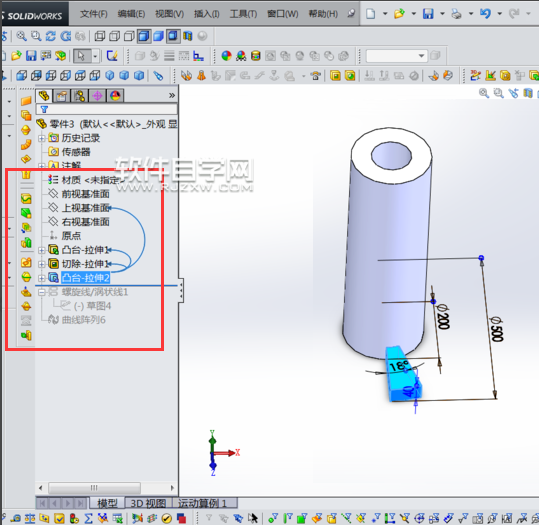Select 上视基准面 in the tree
The image size is (539, 525).
tap(85, 208)
